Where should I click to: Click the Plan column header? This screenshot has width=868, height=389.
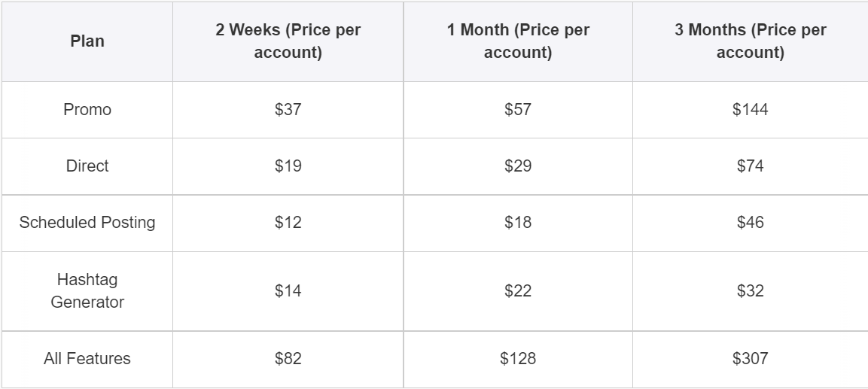click(87, 41)
